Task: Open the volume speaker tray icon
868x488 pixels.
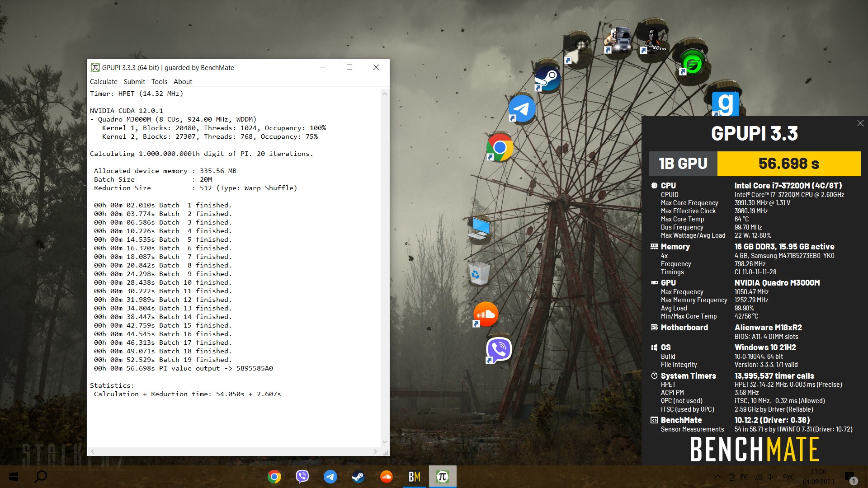Action: coord(771,477)
